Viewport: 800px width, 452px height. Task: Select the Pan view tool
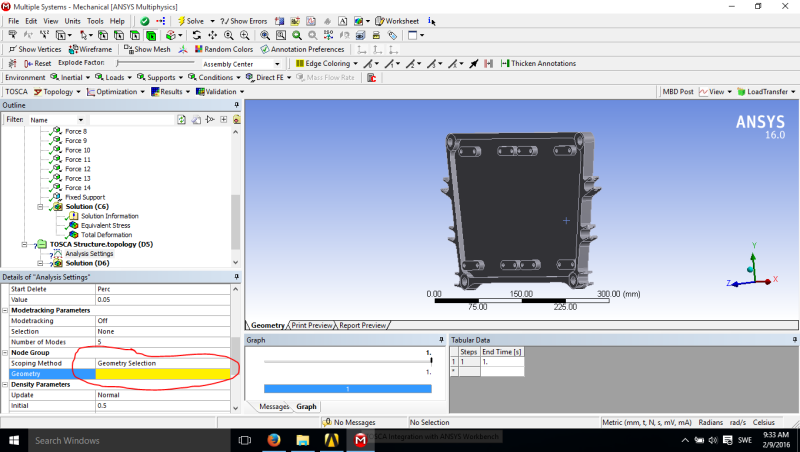[212, 35]
